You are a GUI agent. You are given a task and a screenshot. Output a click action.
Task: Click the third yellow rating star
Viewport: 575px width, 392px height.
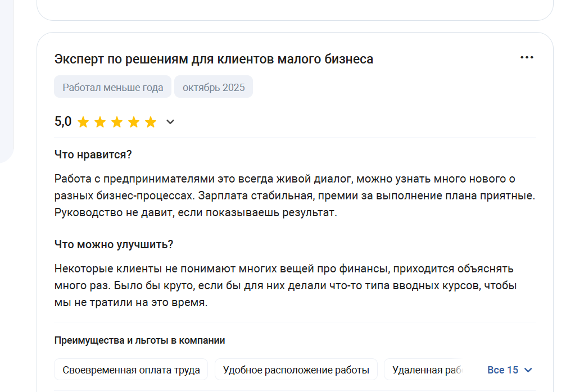(x=117, y=122)
